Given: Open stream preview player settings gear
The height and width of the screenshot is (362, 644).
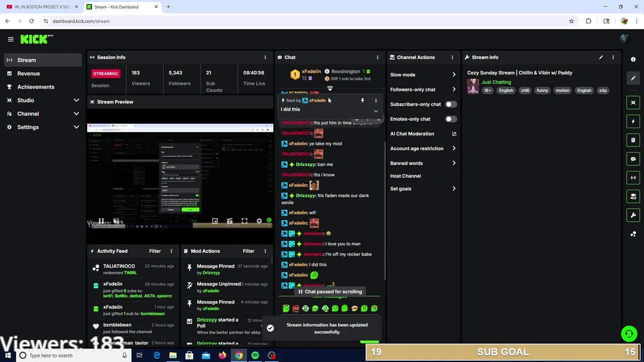Looking at the screenshot, I should (x=259, y=221).
